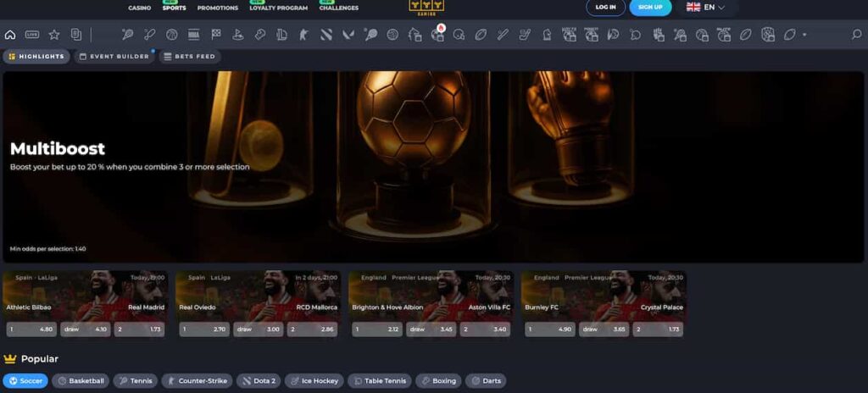Click the Sign Up button
This screenshot has height=393, width=868.
(650, 7)
